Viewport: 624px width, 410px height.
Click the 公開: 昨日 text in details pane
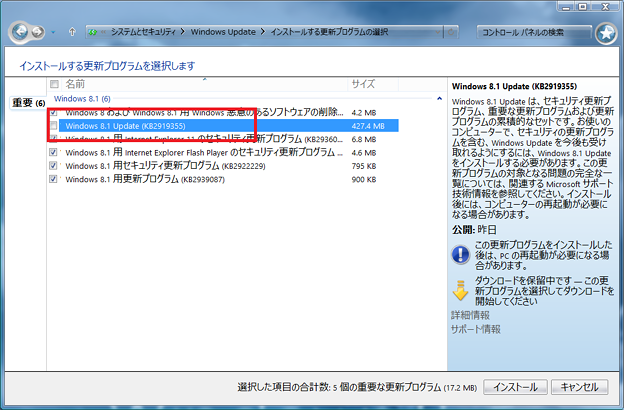click(474, 230)
